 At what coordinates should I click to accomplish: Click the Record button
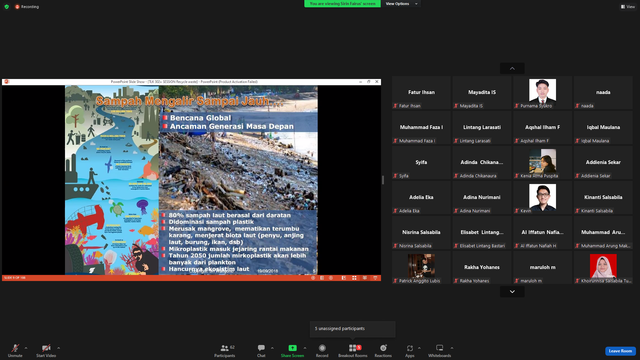[x=322, y=350]
